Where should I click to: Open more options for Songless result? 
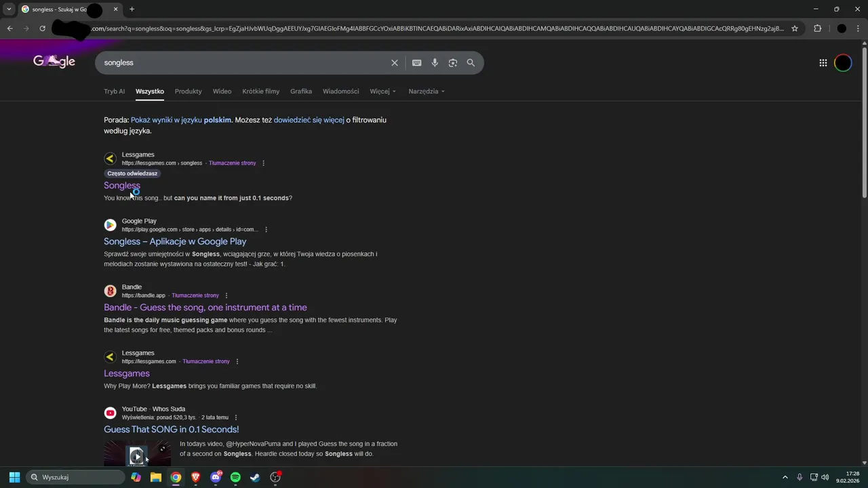[x=263, y=163]
